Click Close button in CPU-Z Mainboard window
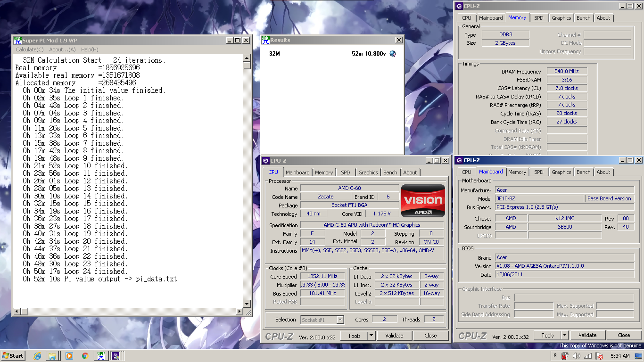Viewport: 644px width, 362px height. (x=624, y=335)
